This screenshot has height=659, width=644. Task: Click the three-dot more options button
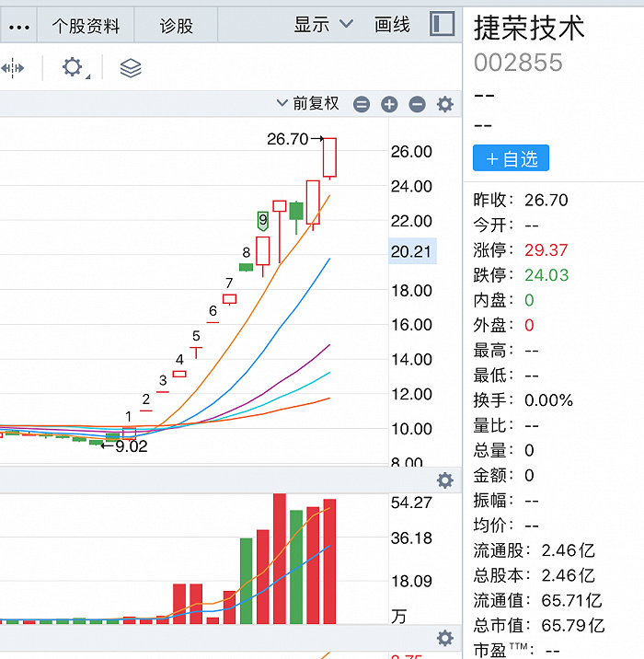(x=18, y=26)
